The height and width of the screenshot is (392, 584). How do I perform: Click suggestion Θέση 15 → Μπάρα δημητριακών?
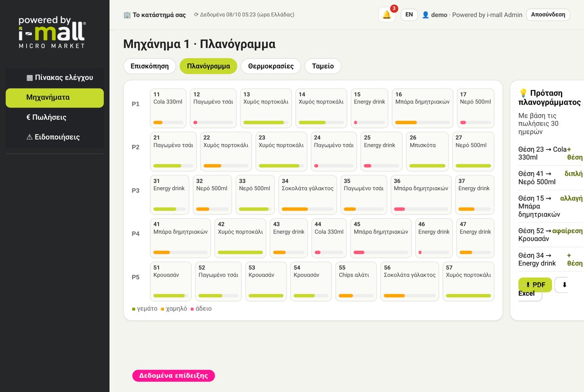[550, 206]
